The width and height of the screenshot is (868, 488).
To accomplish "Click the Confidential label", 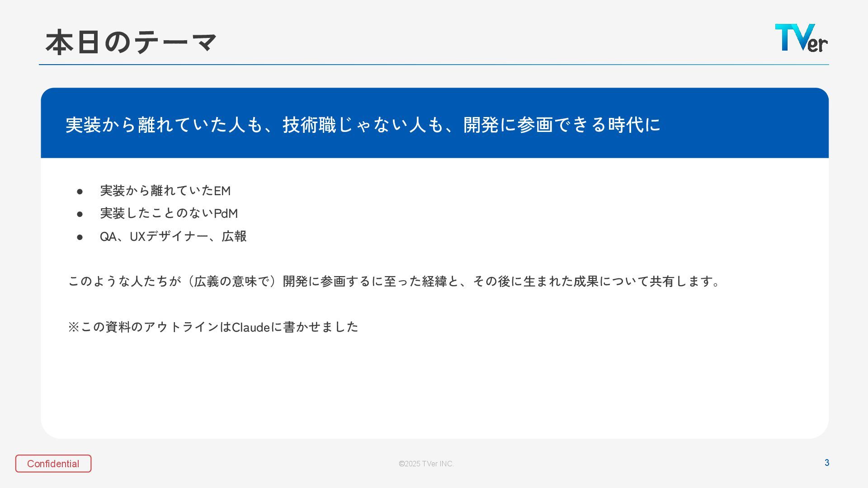I will [53, 464].
